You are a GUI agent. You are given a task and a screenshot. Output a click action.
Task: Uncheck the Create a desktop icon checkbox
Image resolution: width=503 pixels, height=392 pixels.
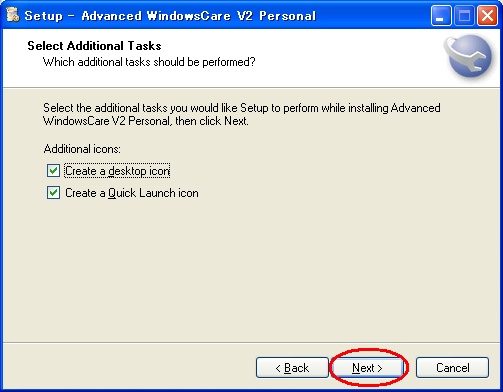pos(53,171)
